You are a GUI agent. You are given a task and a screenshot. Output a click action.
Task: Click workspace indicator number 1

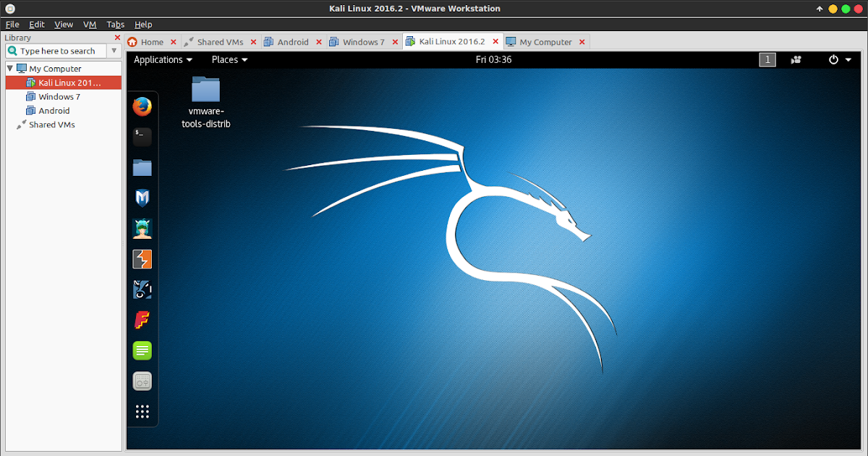[767, 59]
